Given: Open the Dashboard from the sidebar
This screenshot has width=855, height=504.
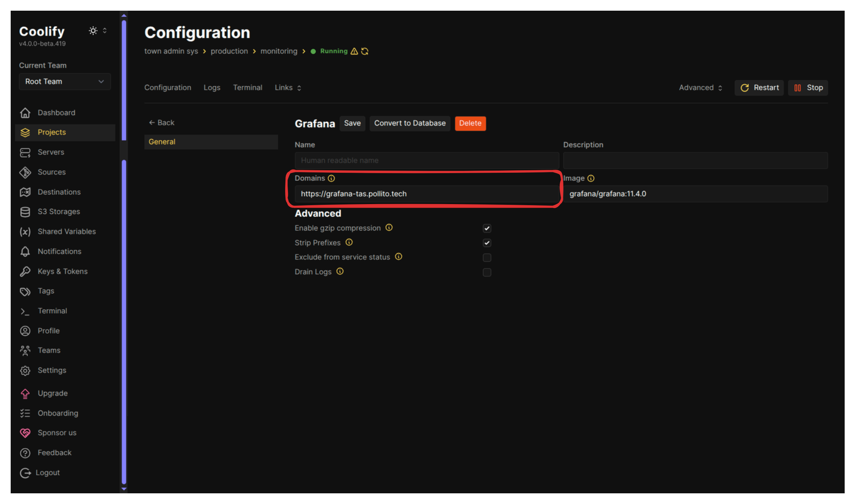Looking at the screenshot, I should pyautogui.click(x=56, y=113).
